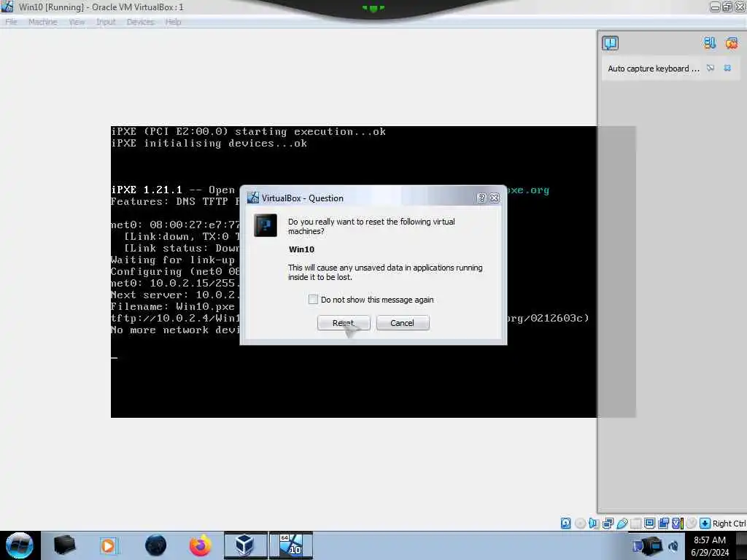This screenshot has width=747, height=560.
Task: Click the shared folders status icon
Action: coord(635,524)
